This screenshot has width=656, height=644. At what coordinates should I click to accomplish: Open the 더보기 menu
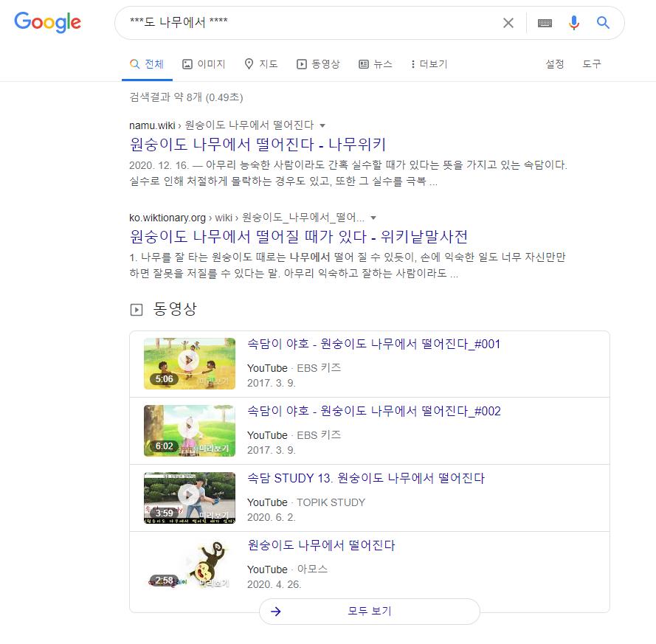coord(429,64)
